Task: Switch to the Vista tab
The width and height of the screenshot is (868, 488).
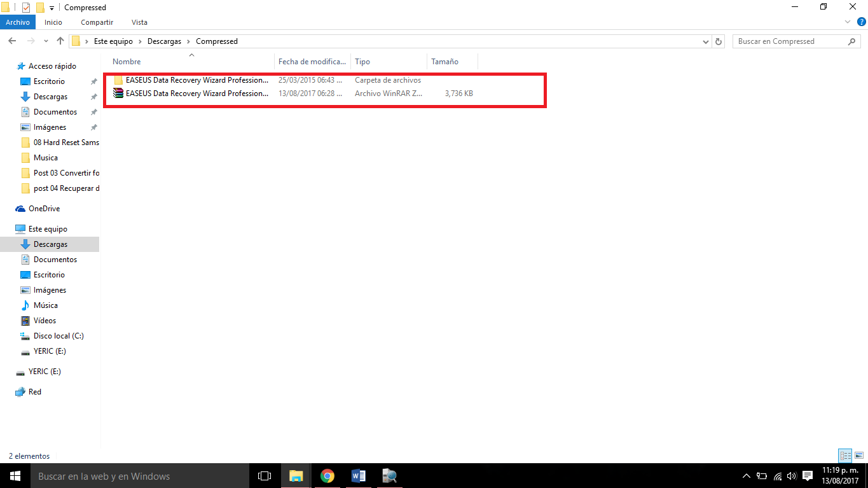Action: click(139, 22)
